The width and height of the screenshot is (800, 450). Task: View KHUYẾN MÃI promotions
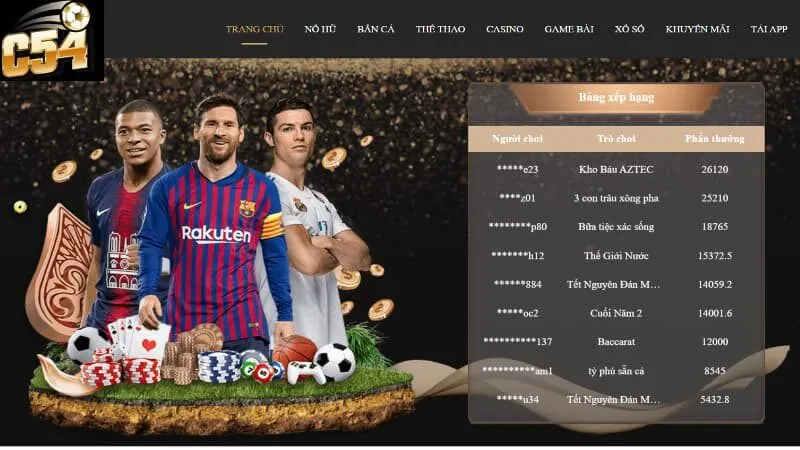click(x=697, y=29)
